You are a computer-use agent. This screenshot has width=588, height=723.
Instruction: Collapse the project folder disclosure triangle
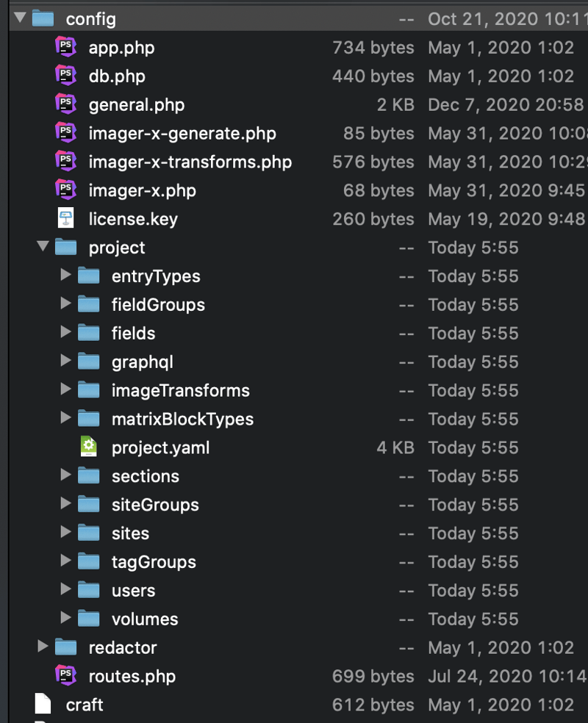point(43,247)
